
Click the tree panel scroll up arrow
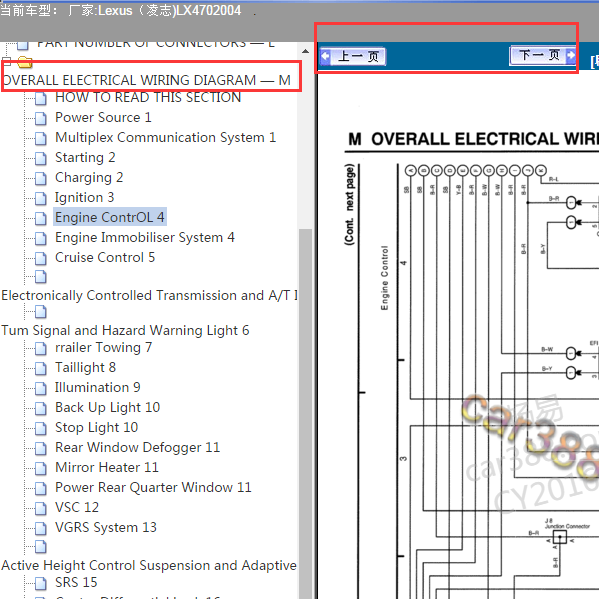[x=305, y=51]
